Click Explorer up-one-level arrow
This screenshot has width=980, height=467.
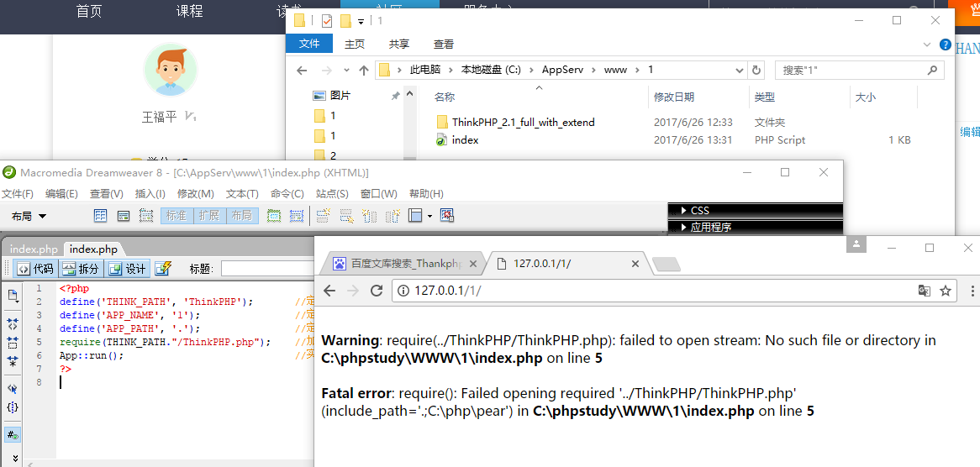(364, 70)
